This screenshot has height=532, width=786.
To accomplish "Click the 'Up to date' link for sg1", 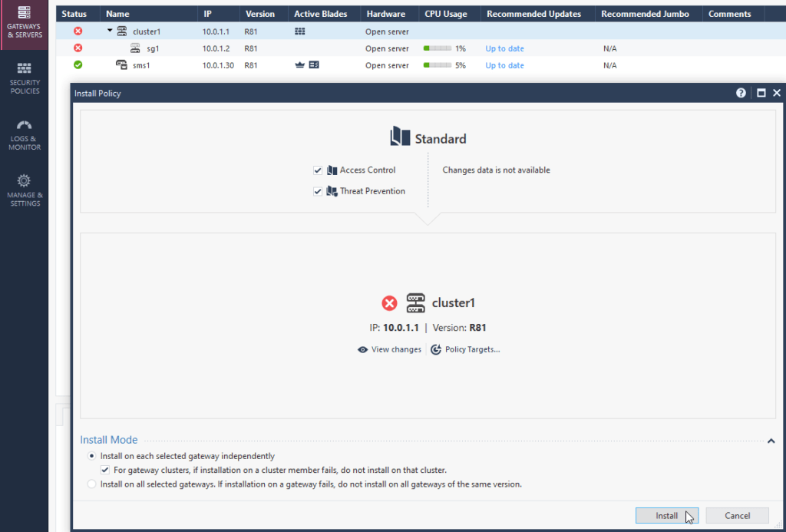I will pyautogui.click(x=504, y=48).
